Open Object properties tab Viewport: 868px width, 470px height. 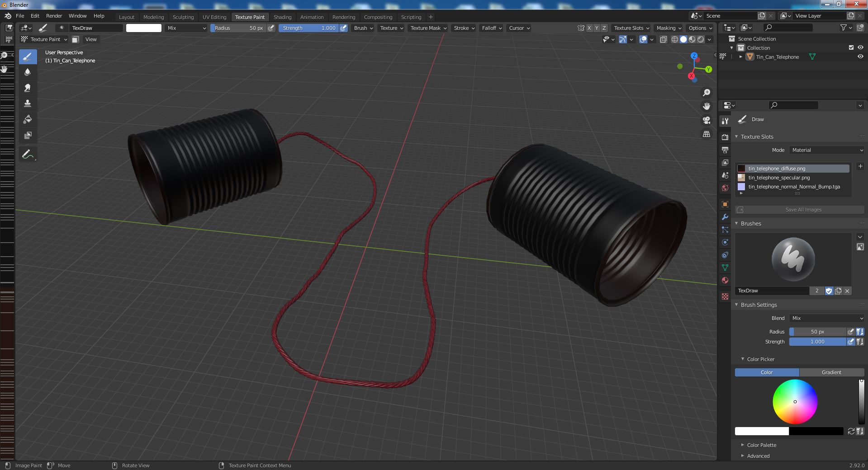pos(725,204)
